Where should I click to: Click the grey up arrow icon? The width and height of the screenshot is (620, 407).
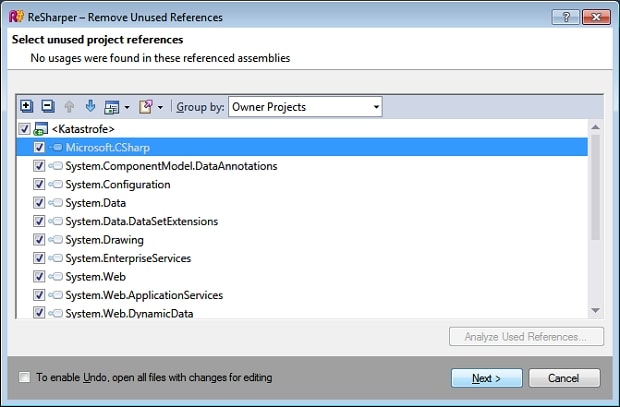pos(69,106)
